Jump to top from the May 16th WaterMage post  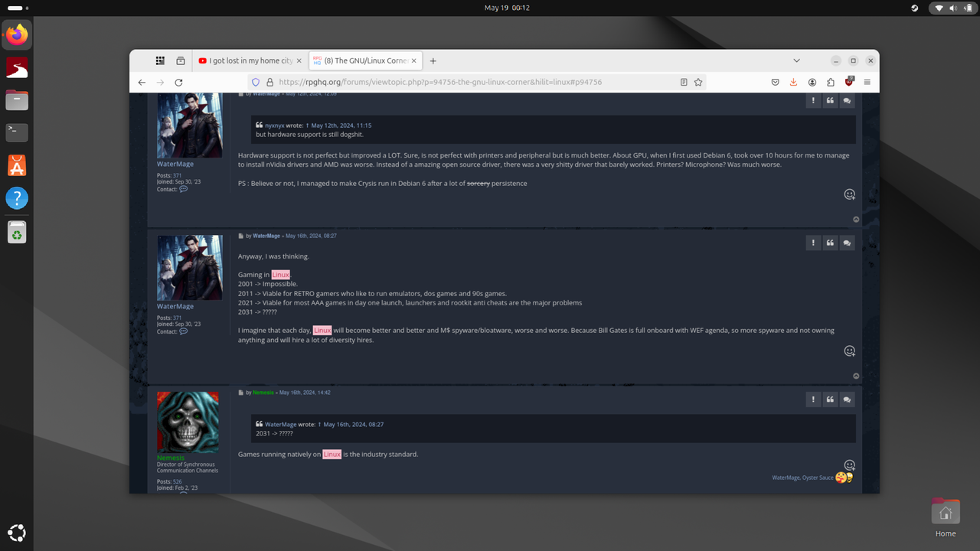click(x=856, y=376)
